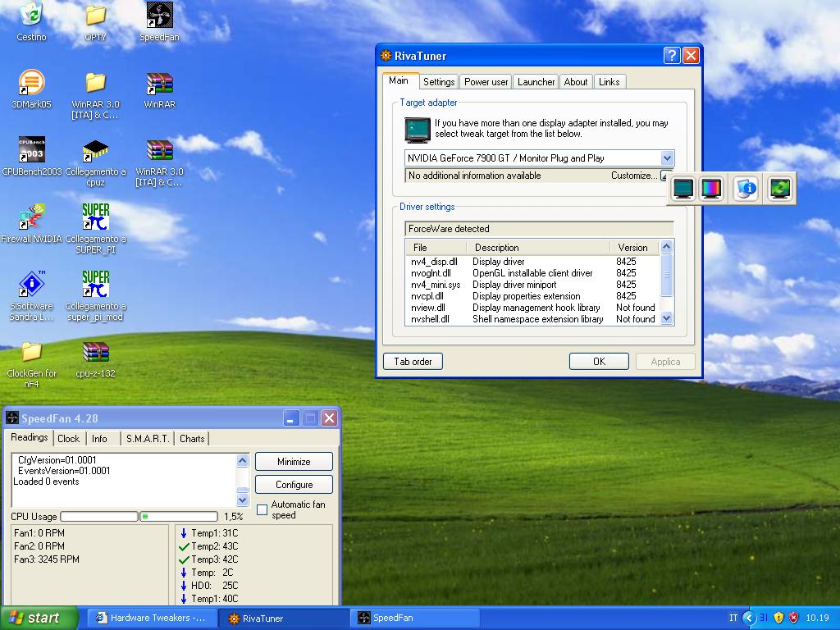Click the red shield tray icon

pos(794,618)
